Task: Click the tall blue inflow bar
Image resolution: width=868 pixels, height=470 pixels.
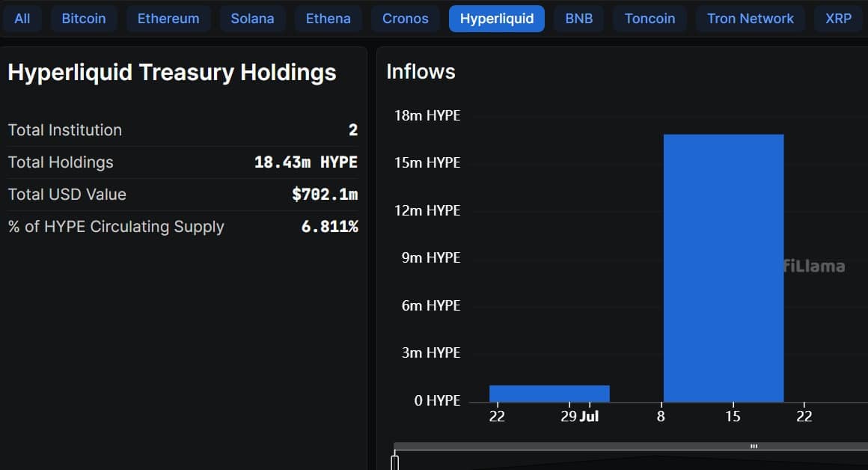Action: 724,268
